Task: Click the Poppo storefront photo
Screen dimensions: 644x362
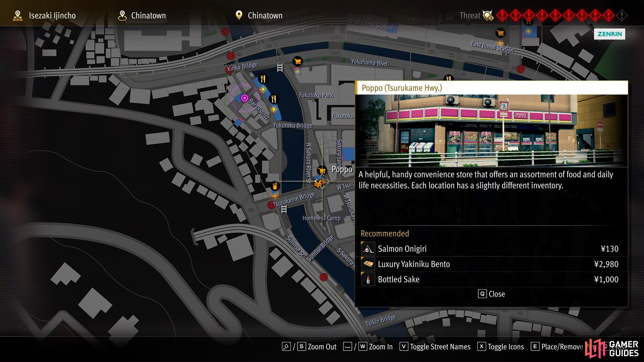Action: click(491, 131)
